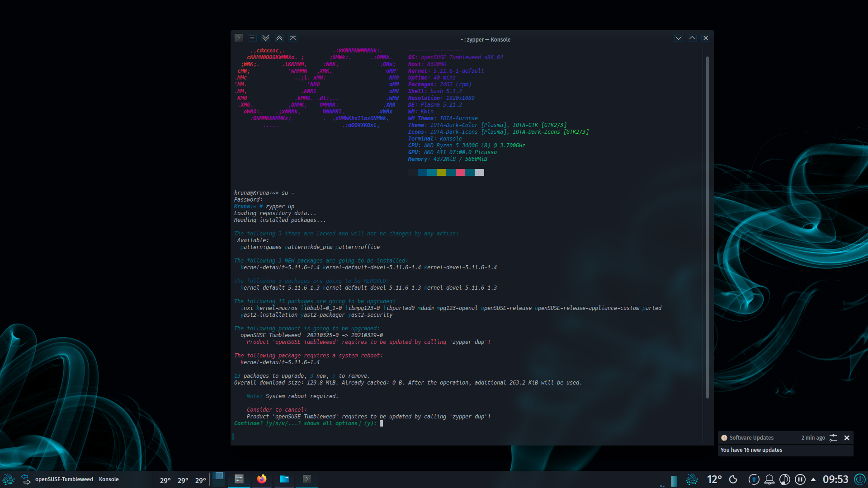
Task: Click the pause circle icon in tray
Action: click(800, 479)
